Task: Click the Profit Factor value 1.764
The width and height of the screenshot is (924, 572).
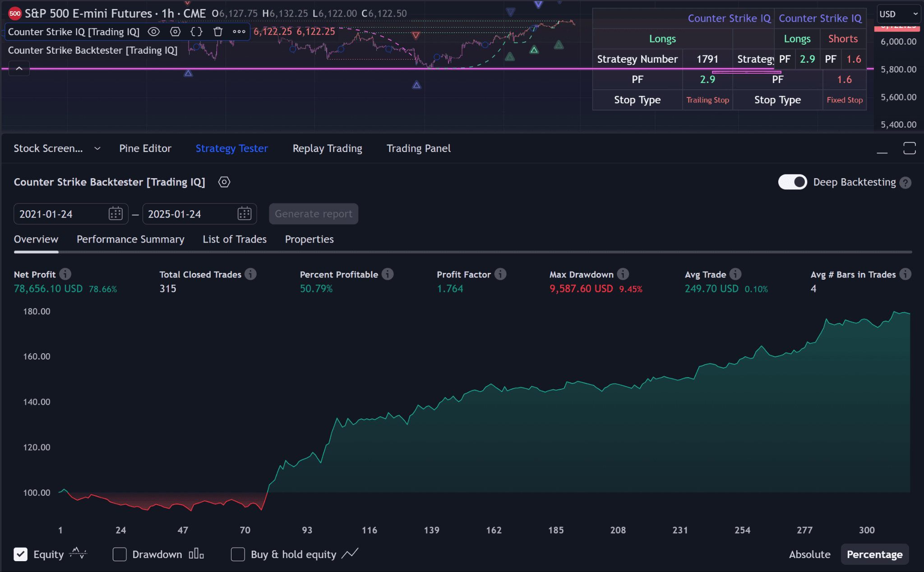Action: [450, 289]
